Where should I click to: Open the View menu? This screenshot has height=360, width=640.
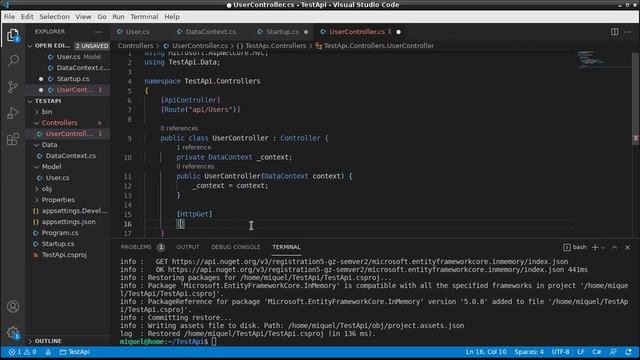pos(83,17)
